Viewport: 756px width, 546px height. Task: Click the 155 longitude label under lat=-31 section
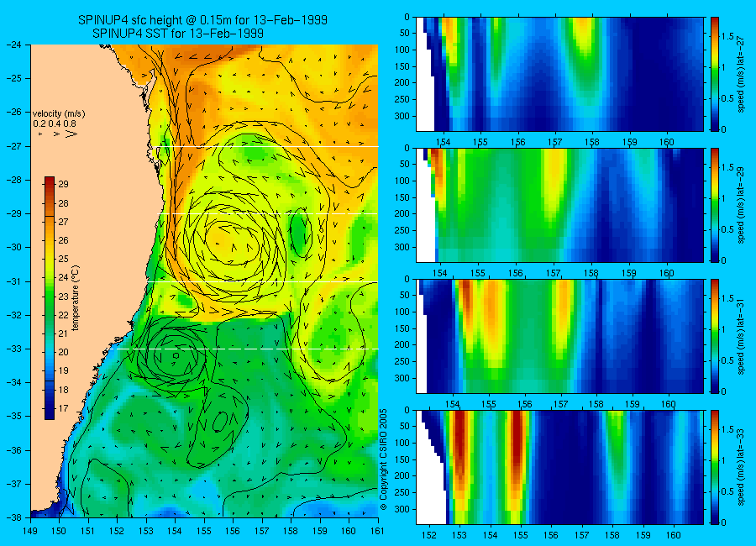click(488, 404)
